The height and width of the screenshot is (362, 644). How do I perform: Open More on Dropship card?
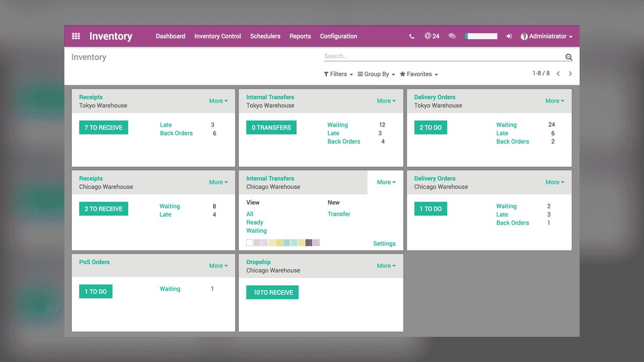386,265
